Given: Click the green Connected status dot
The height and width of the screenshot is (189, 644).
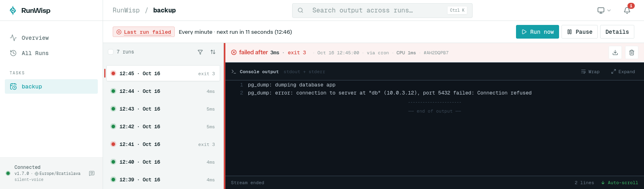Looking at the screenshot, I should [x=8, y=173].
